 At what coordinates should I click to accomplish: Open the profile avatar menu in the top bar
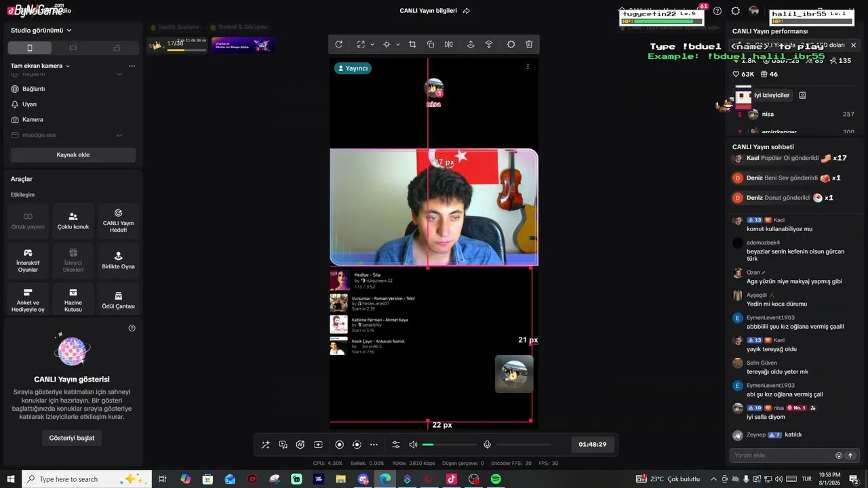coord(754,11)
